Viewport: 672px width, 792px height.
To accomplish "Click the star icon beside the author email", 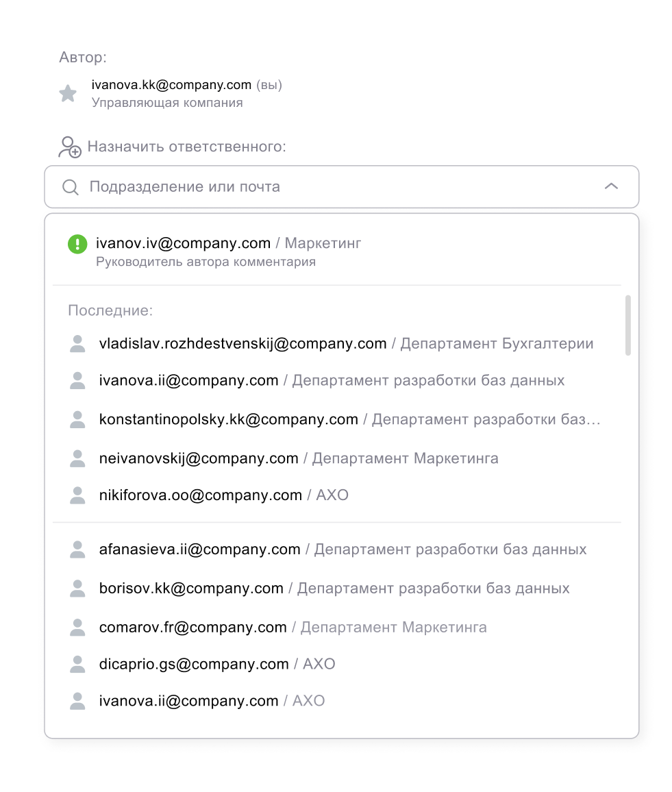I will click(68, 93).
